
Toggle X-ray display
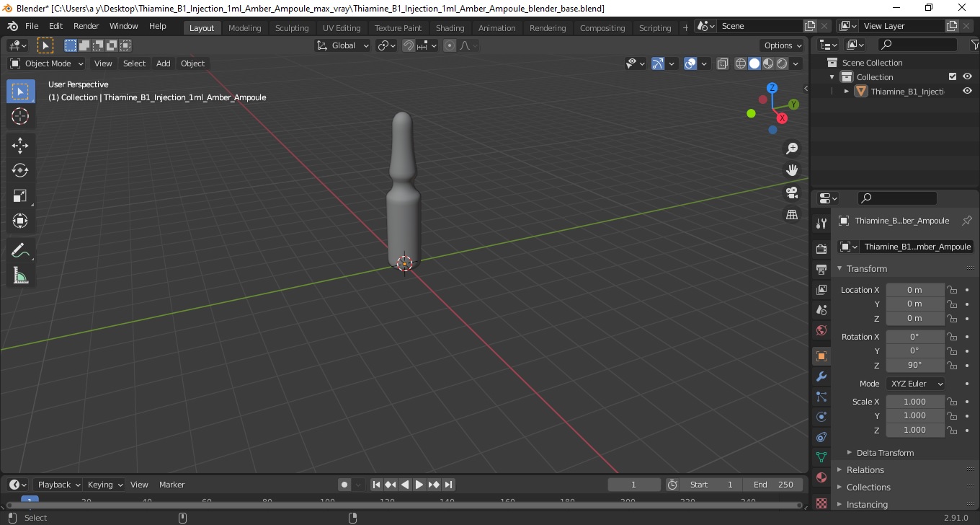point(723,63)
